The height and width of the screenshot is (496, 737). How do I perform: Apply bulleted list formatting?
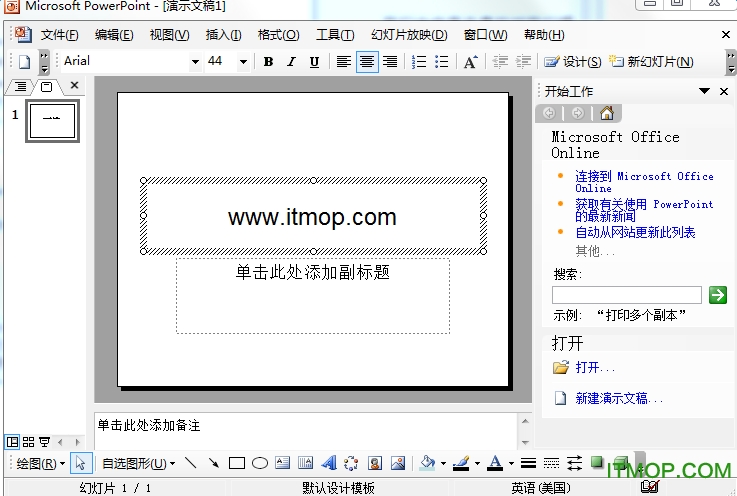point(441,62)
